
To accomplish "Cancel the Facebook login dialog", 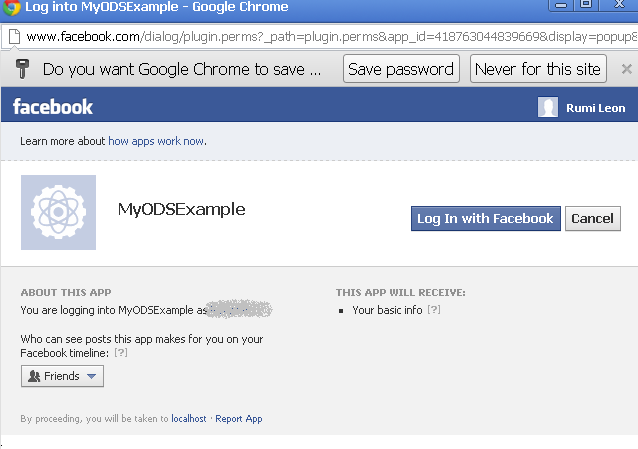I will [x=592, y=219].
